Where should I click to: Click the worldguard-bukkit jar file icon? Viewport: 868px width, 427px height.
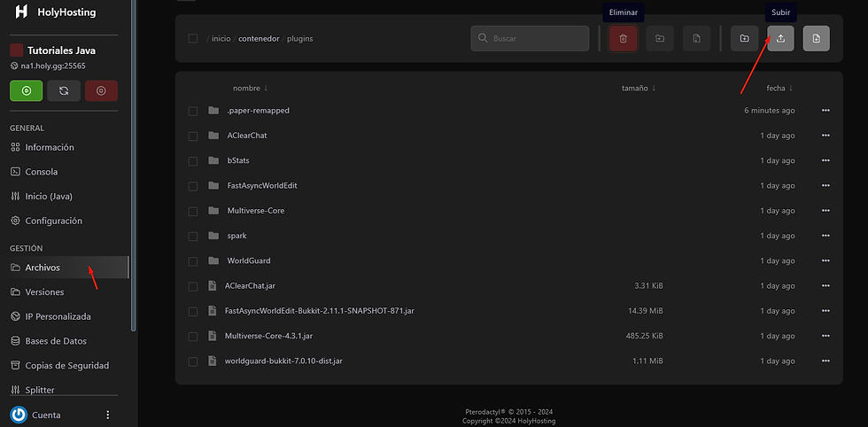click(x=212, y=361)
